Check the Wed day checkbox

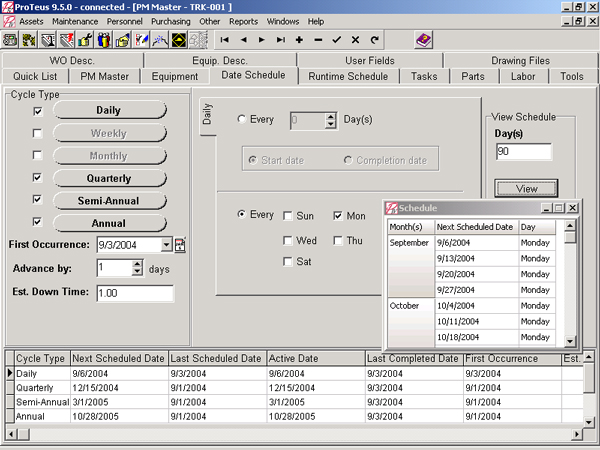[288, 241]
